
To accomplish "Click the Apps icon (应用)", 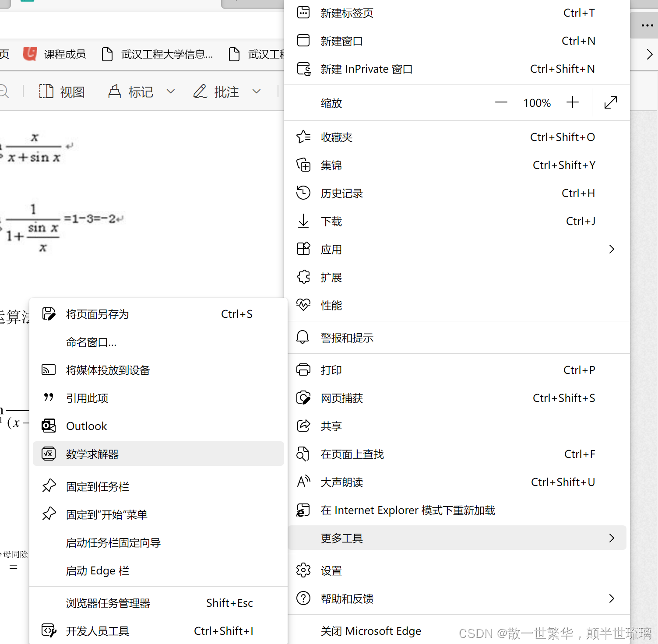I will pyautogui.click(x=303, y=249).
